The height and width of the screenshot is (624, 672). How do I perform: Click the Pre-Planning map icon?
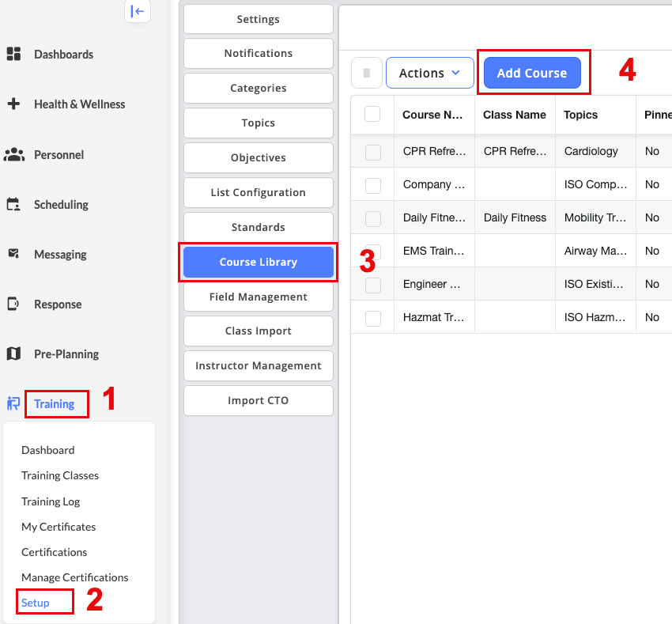(x=13, y=354)
